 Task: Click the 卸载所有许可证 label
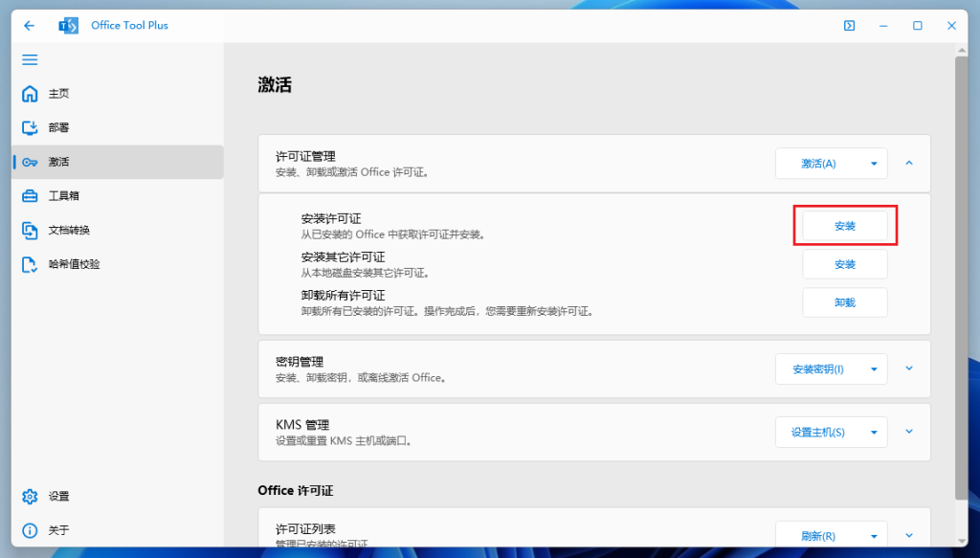pyautogui.click(x=344, y=296)
